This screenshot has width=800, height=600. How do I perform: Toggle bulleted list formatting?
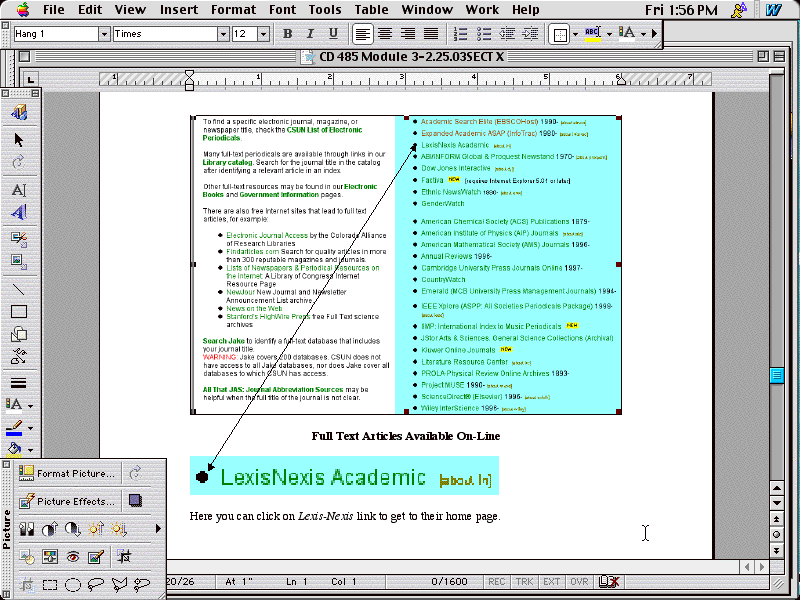(483, 34)
